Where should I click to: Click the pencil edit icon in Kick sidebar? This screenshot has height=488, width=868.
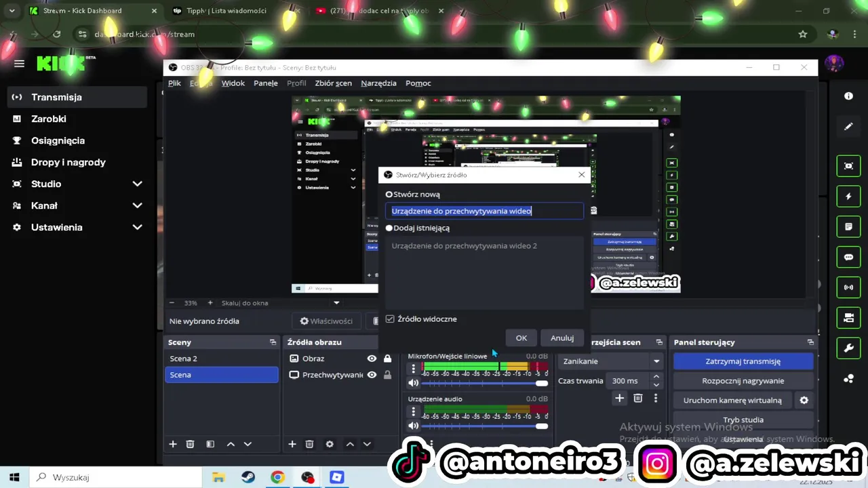coord(848,126)
